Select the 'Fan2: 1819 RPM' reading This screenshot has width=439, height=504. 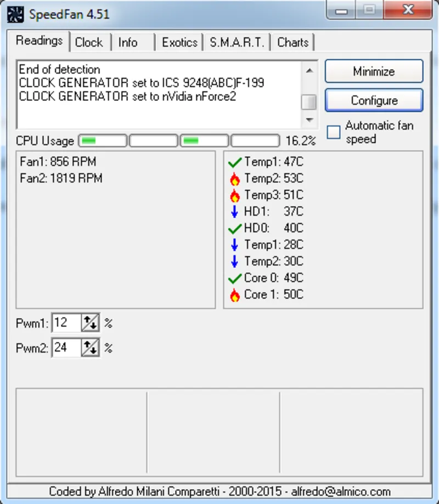point(61,178)
